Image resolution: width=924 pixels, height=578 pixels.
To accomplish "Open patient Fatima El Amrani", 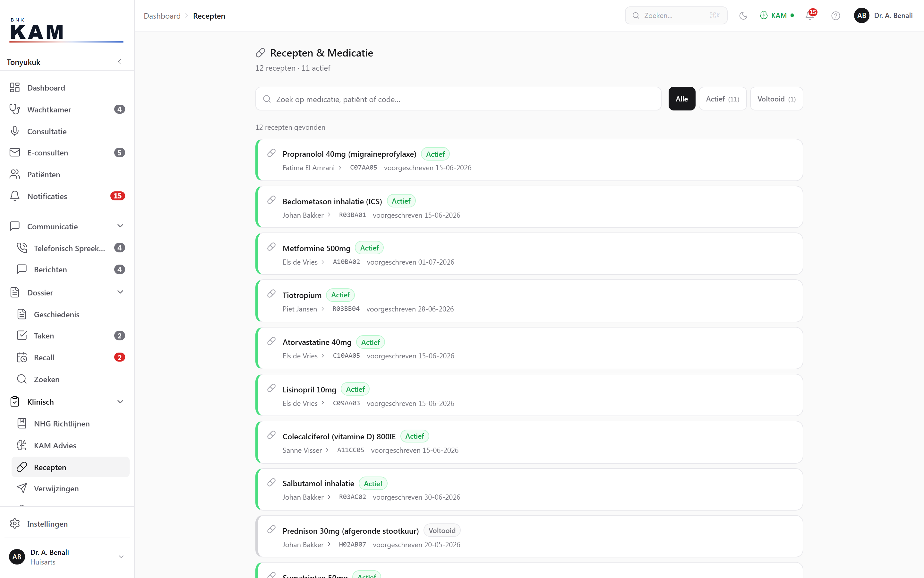I will point(312,168).
